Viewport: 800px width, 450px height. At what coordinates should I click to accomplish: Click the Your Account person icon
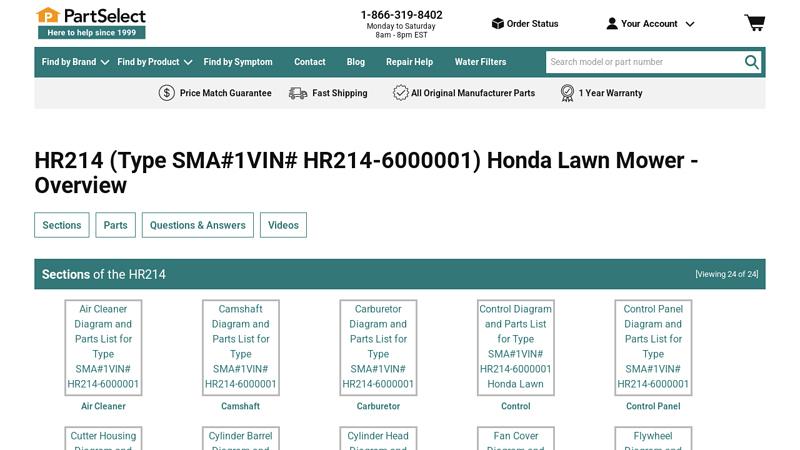click(612, 23)
